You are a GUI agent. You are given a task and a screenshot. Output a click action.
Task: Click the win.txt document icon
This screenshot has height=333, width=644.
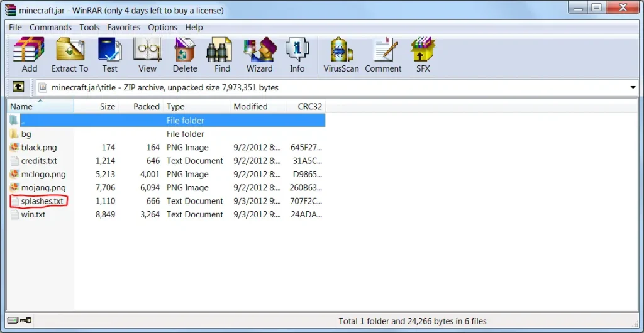pyautogui.click(x=14, y=214)
